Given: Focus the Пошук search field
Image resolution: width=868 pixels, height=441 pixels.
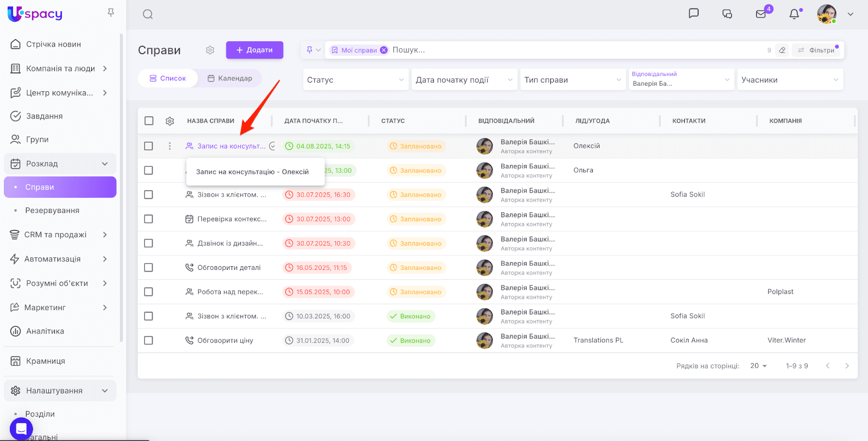Looking at the screenshot, I should 575,50.
